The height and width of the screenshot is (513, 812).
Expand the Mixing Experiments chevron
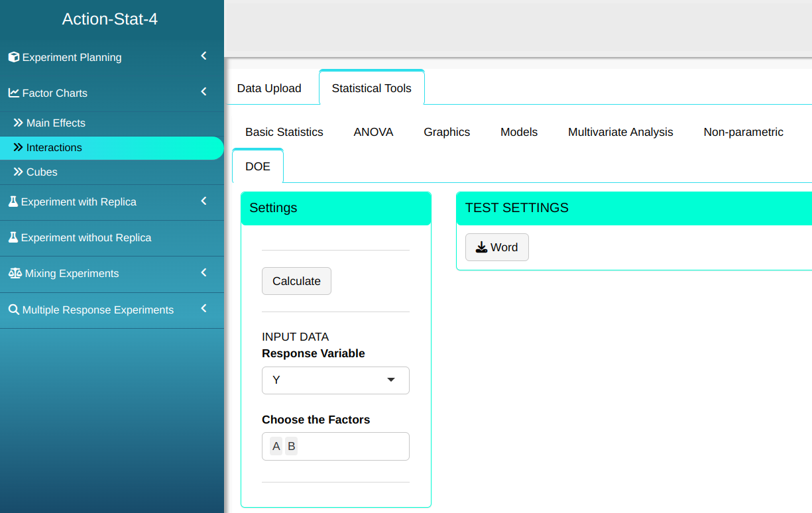click(x=204, y=272)
